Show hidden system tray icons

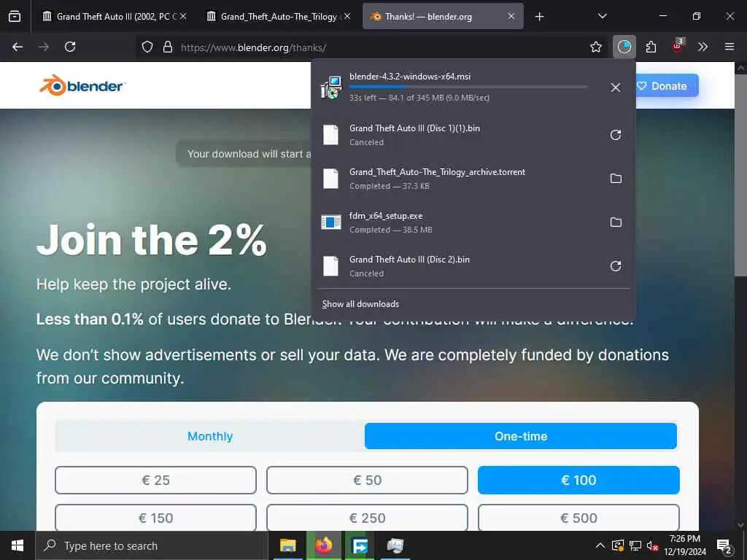(x=600, y=545)
